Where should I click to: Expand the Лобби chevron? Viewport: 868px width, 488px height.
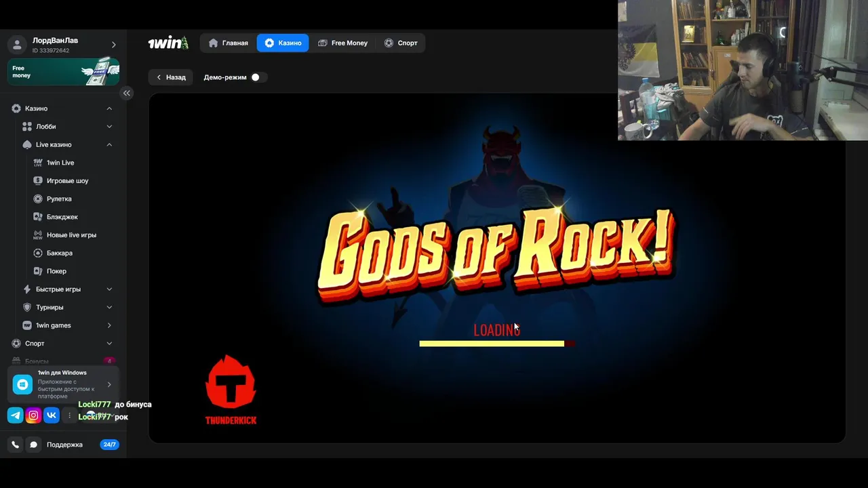(109, 127)
